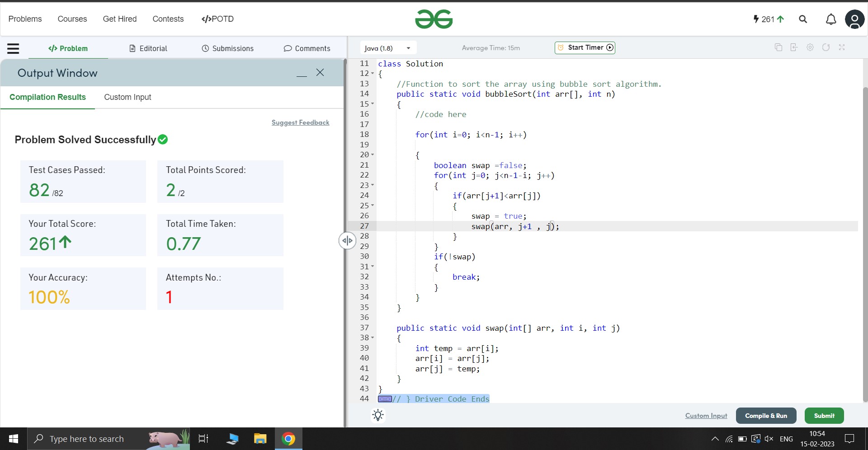Open the laptop app icon on taskbar
Viewport: 868px width, 450px height.
(232, 439)
